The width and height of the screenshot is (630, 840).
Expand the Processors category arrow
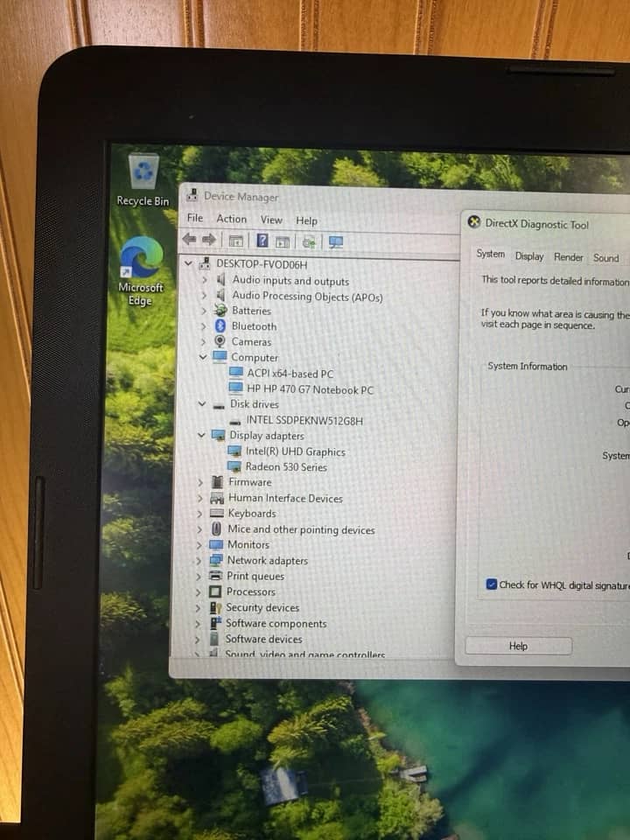198,592
